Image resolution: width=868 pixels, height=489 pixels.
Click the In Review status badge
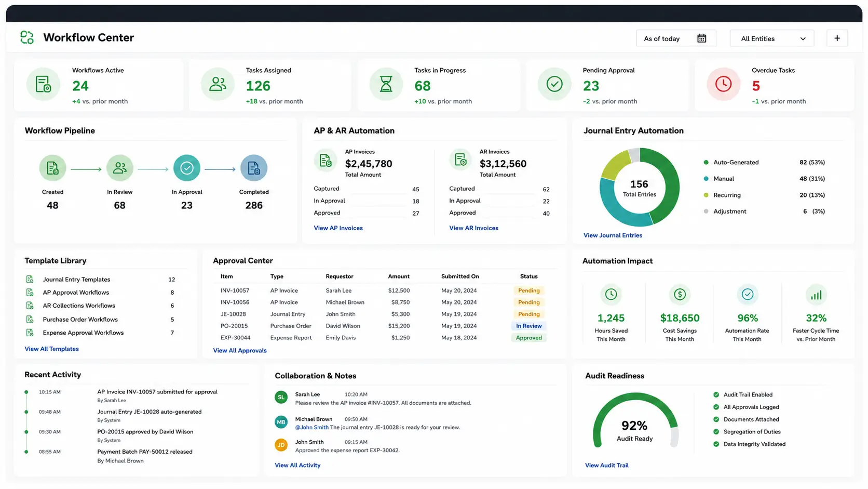coord(529,326)
